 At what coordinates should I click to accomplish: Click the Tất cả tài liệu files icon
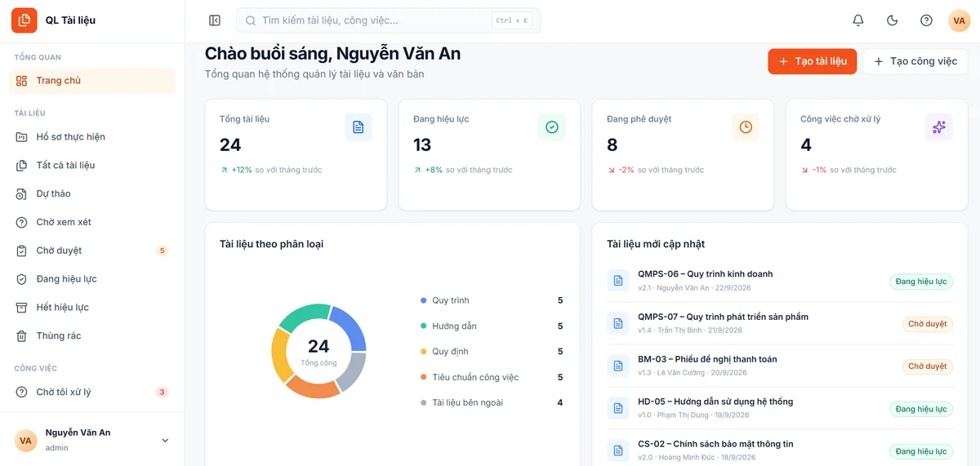point(21,166)
